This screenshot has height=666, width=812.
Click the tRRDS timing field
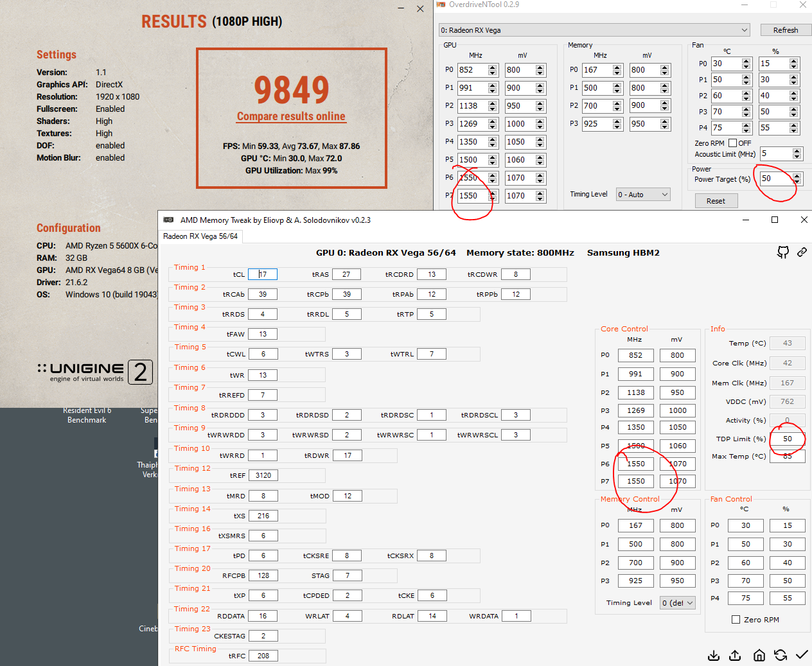(262, 314)
